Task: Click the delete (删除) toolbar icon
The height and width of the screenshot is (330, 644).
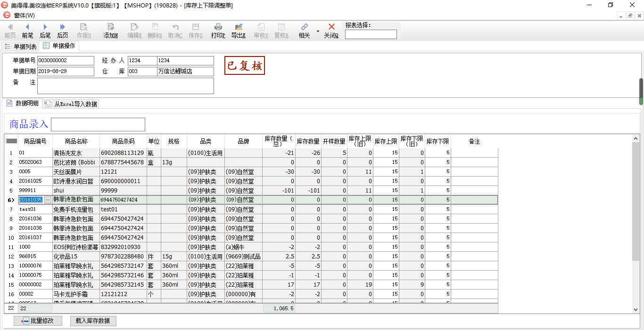Action: [155, 27]
